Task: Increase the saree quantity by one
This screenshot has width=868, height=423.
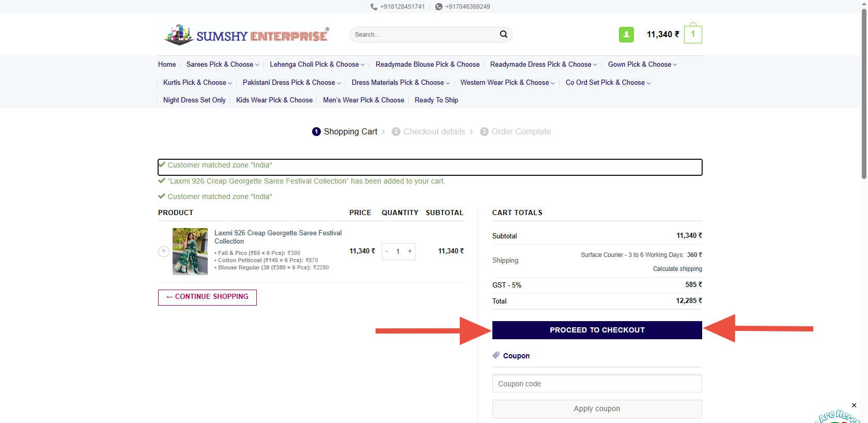Action: click(x=410, y=251)
